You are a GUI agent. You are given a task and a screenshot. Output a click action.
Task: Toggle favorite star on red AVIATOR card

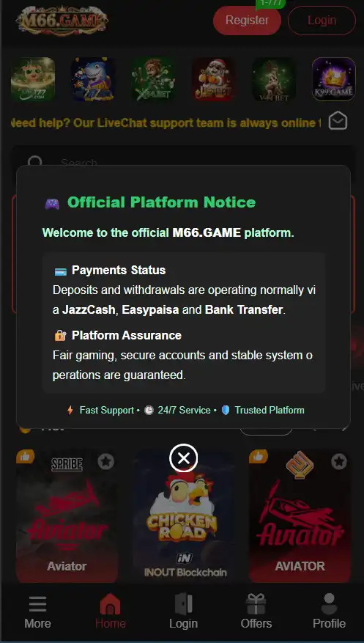coord(339,462)
